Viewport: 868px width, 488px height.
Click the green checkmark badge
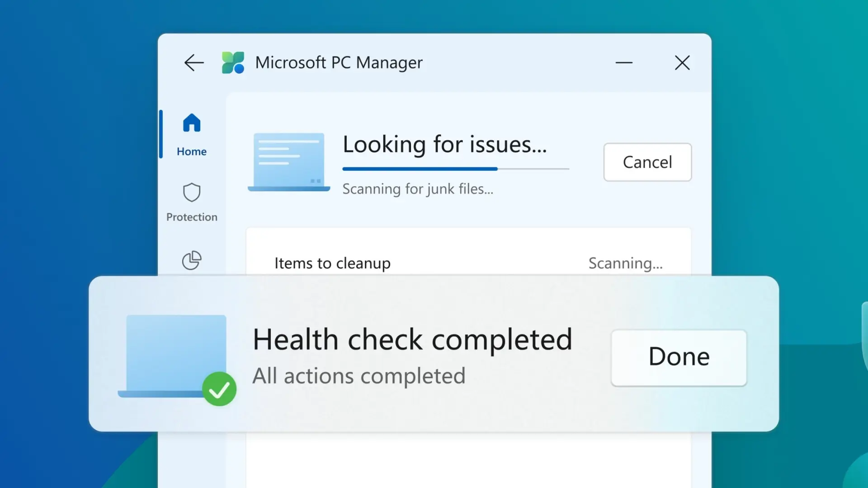(219, 389)
